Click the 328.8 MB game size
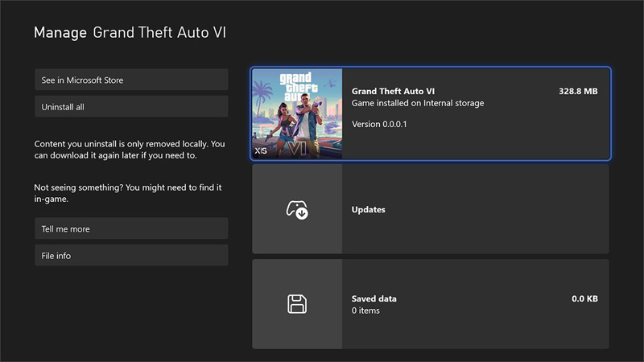Screen dimensions: 644x362 (x=578, y=91)
